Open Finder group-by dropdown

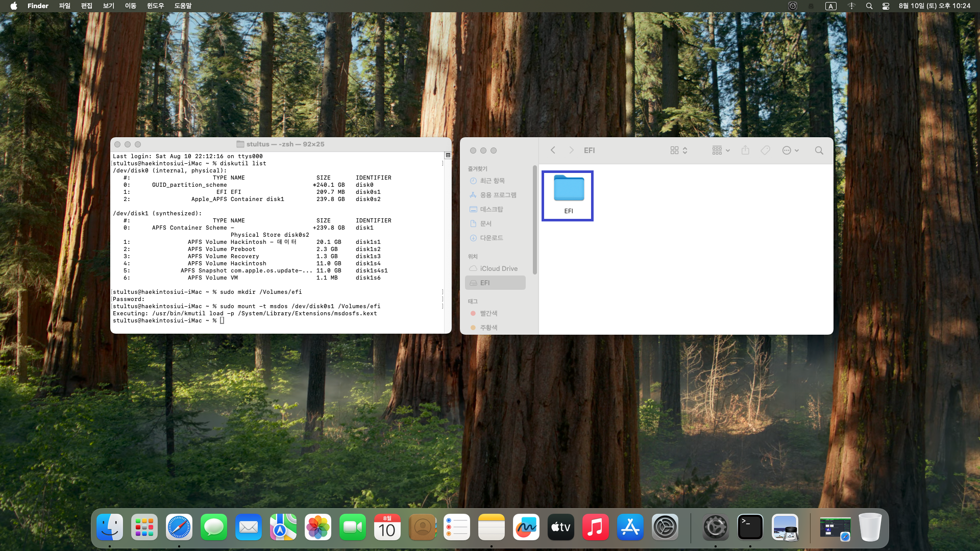pos(721,150)
